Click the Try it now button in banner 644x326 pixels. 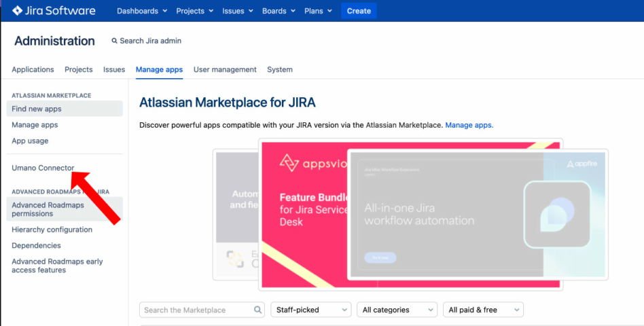coord(380,258)
